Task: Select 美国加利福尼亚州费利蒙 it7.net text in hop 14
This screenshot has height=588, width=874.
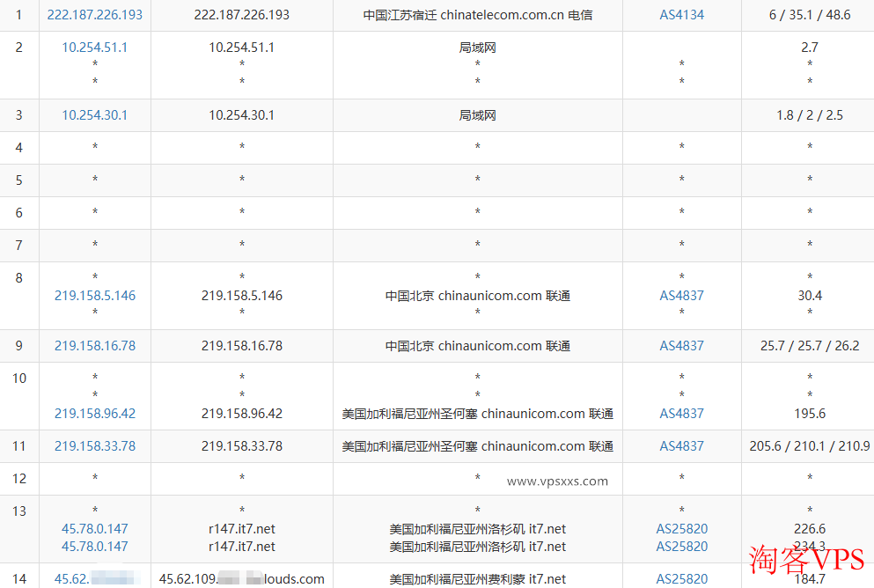Action: 478,579
